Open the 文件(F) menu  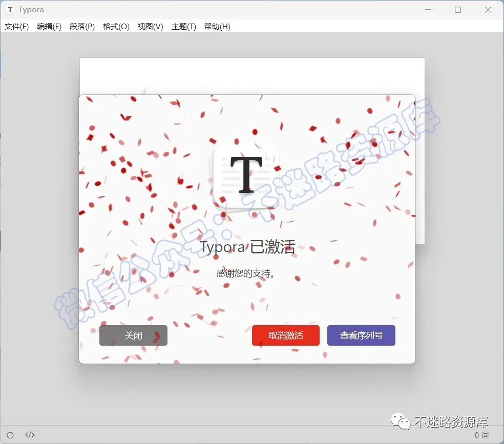(x=17, y=26)
